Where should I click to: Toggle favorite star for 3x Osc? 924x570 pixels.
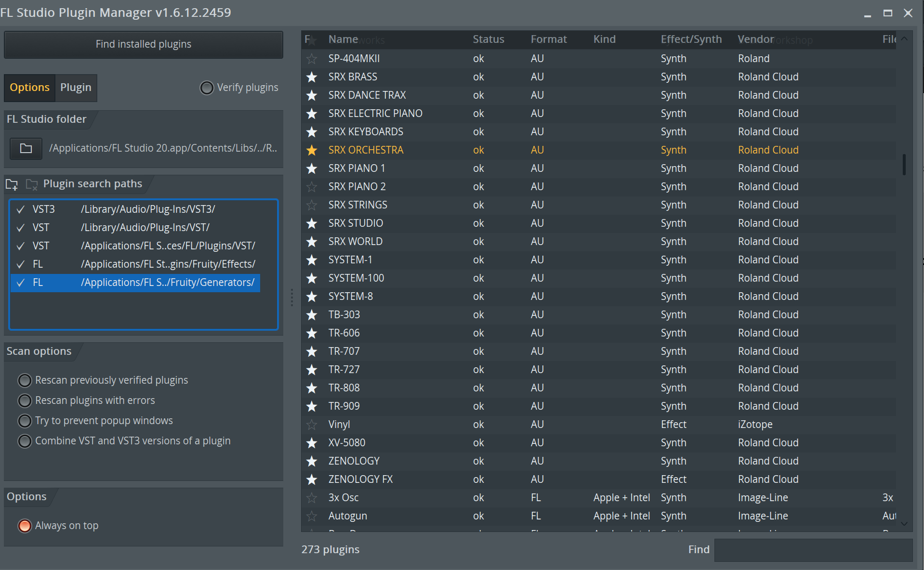pyautogui.click(x=312, y=498)
